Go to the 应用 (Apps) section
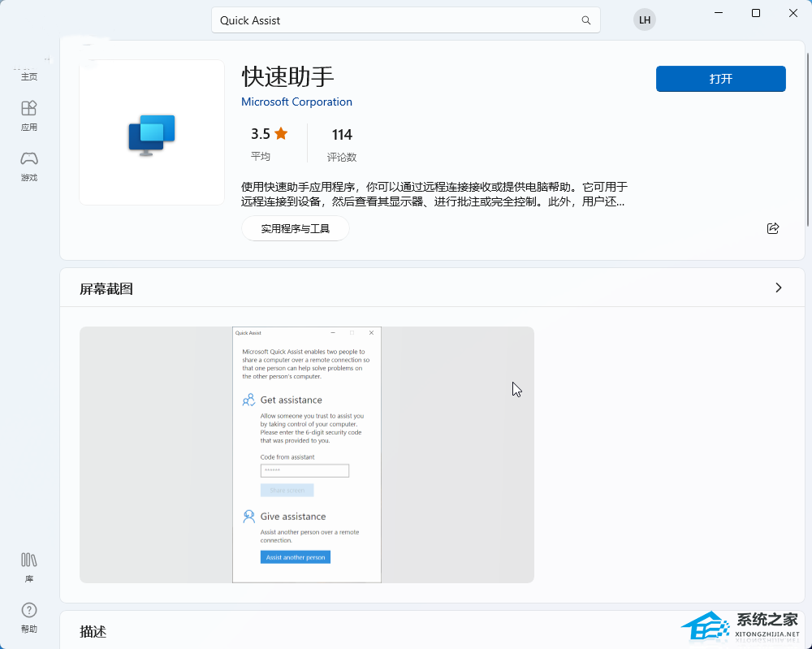Image resolution: width=812 pixels, height=649 pixels. tap(29, 115)
